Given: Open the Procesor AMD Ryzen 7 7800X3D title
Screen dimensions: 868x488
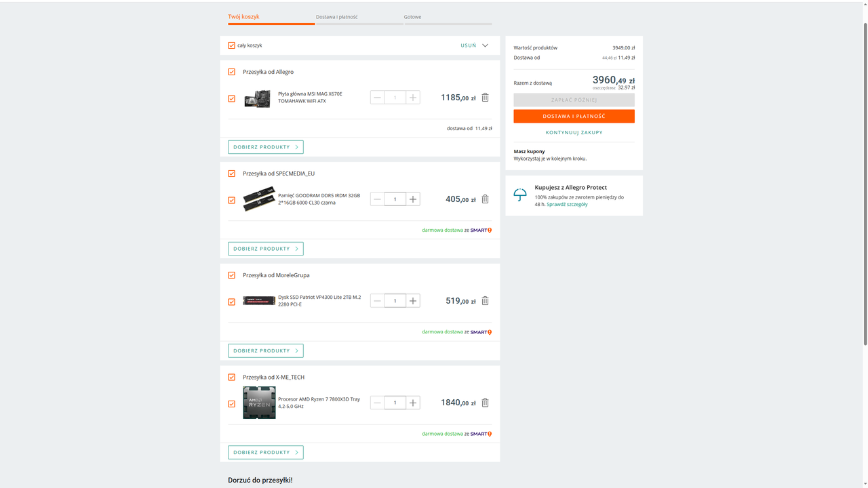Looking at the screenshot, I should click(x=319, y=403).
